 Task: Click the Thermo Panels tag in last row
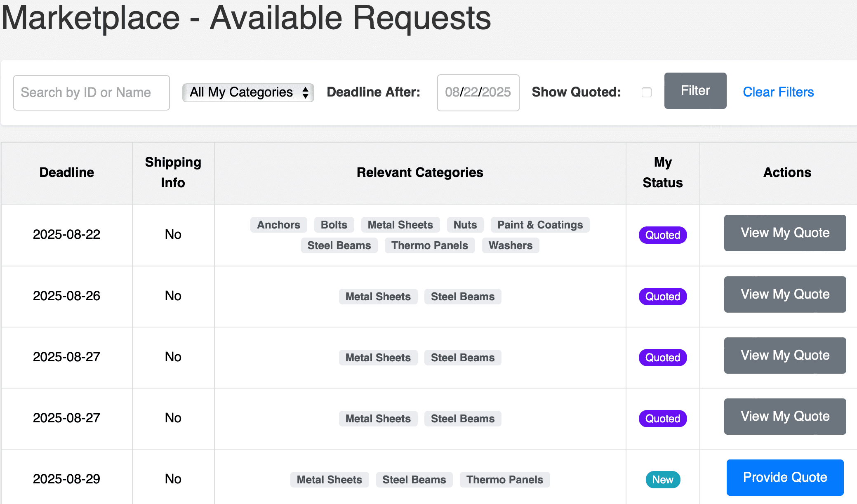(x=504, y=480)
